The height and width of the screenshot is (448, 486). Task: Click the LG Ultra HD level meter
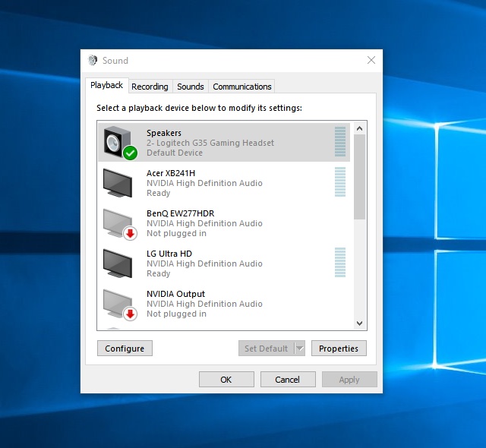340,263
